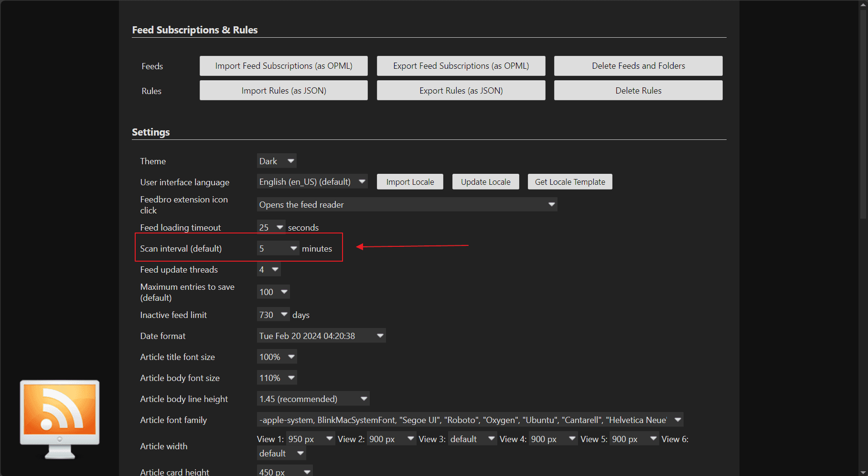Image resolution: width=868 pixels, height=476 pixels.
Task: Open Article title font size dropdown
Action: point(277,357)
